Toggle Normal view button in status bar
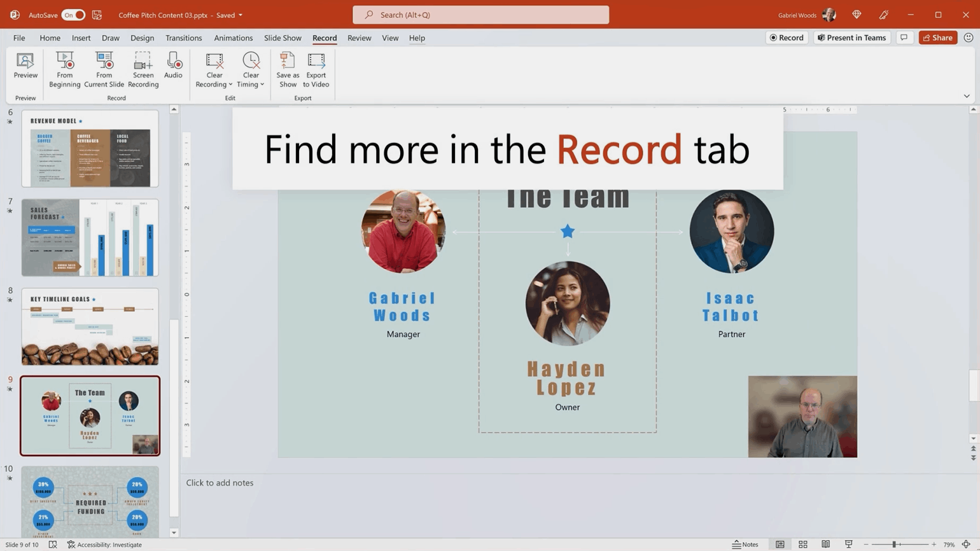The image size is (980, 551). point(780,545)
